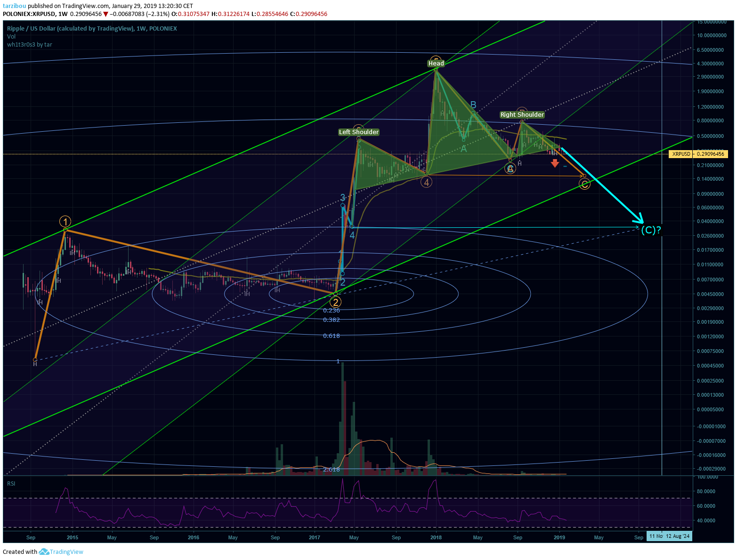Click the cyan (C)? target label
This screenshot has height=560, width=737.
point(651,230)
